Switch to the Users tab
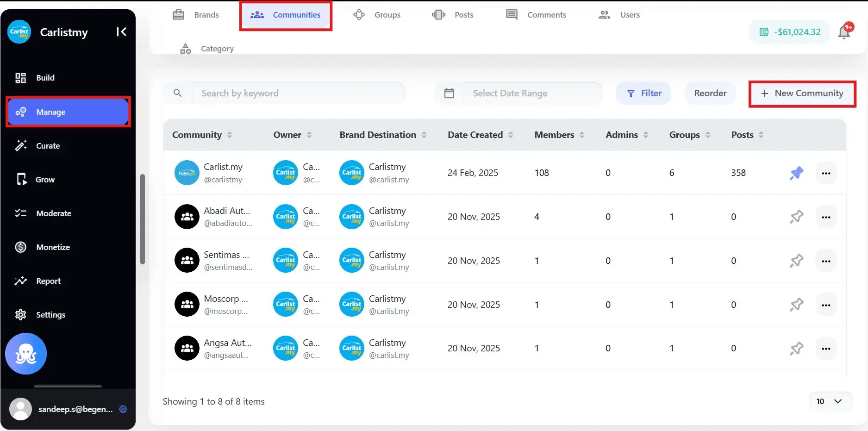Screen dimensions: 868x431 tap(619, 15)
